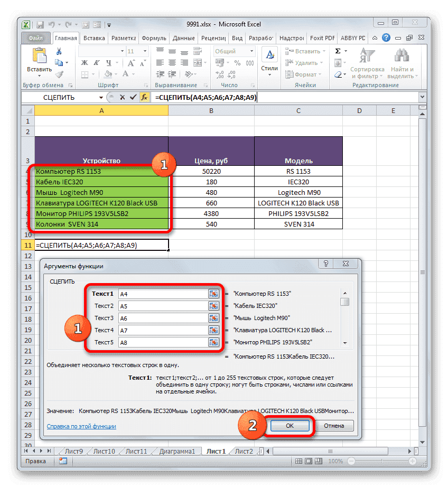Open the AutoSum (Σ) function
The width and height of the screenshot is (448, 488).
339,51
